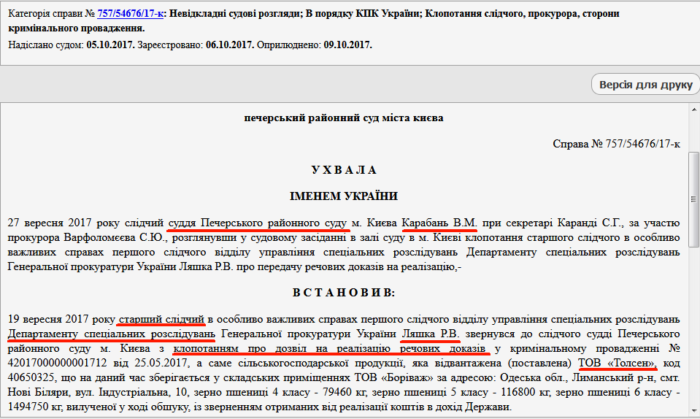The width and height of the screenshot is (700, 419).
Task: Click the ВСТАНОВИВ heading
Action: point(345,292)
